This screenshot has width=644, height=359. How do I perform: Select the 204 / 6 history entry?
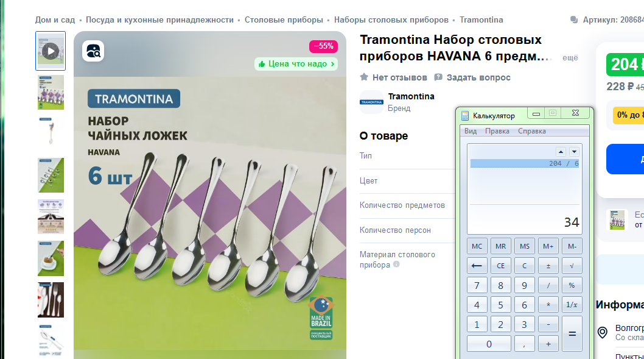pyautogui.click(x=525, y=163)
